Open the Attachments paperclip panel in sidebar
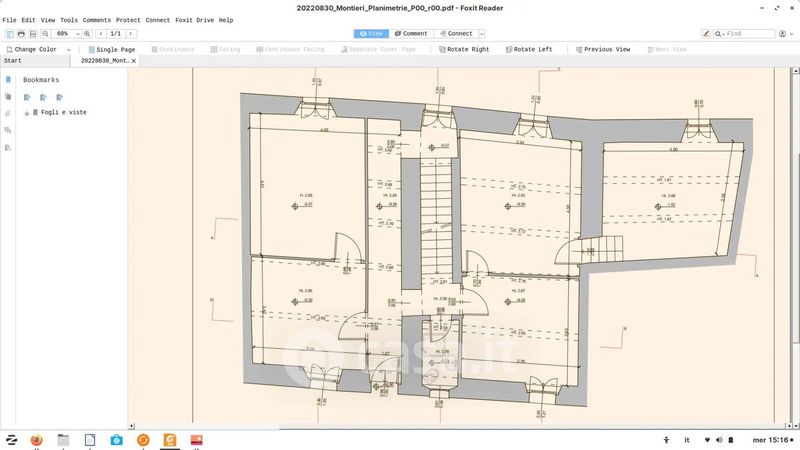The width and height of the screenshot is (800, 450). point(8,113)
